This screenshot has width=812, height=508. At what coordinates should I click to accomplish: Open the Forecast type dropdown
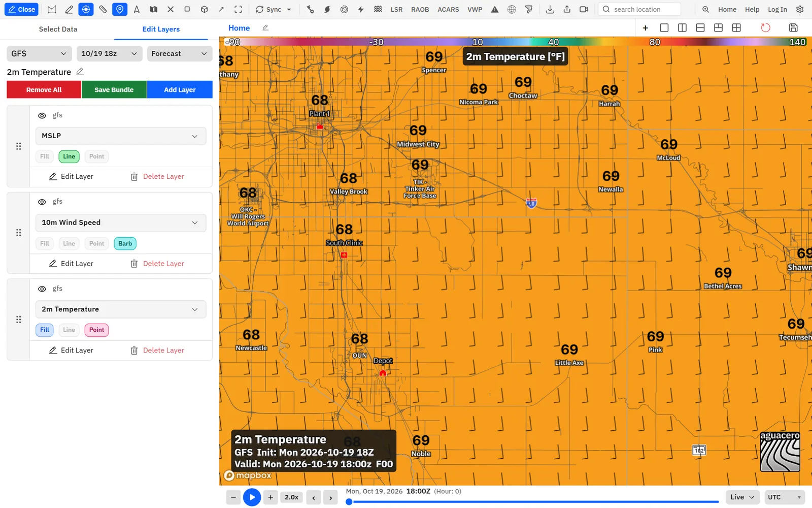tap(180, 53)
